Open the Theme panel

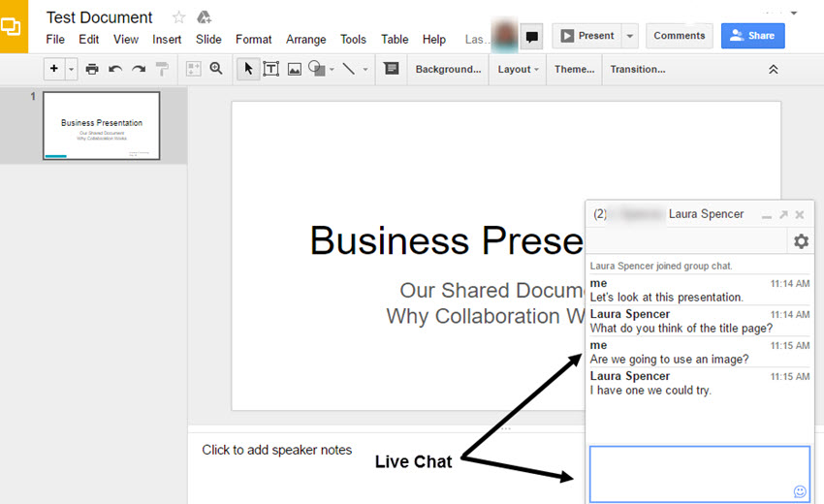[575, 70]
